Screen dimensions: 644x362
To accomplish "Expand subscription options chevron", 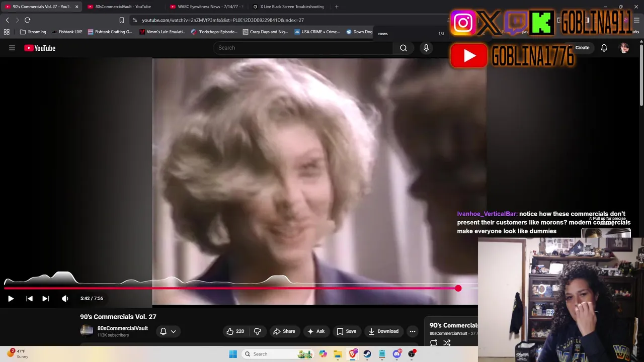I will tap(173, 331).
